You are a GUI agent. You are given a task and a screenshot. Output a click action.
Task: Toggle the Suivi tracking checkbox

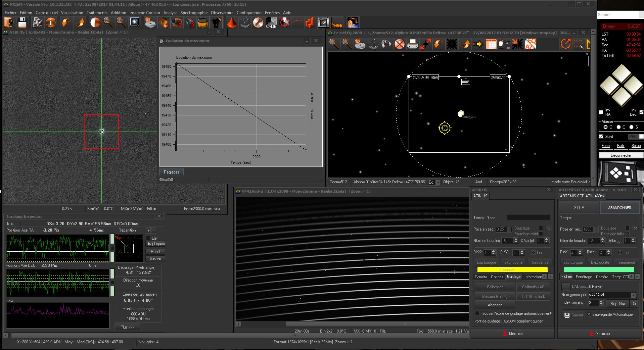(x=601, y=137)
